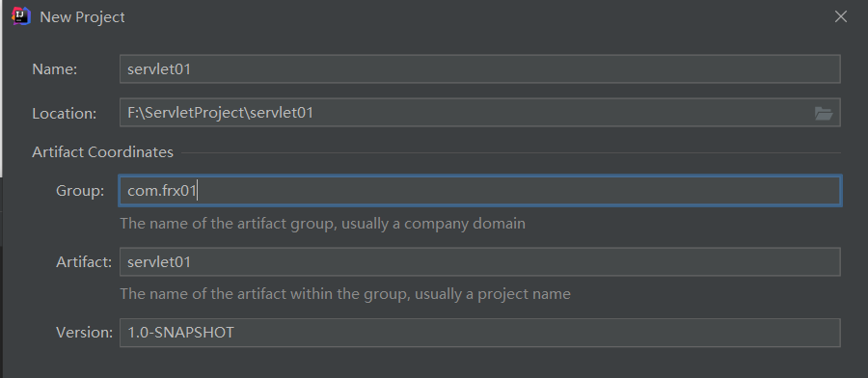Click the separator line beside Artifact Coordinates
This screenshot has width=868, height=378.
click(511, 152)
